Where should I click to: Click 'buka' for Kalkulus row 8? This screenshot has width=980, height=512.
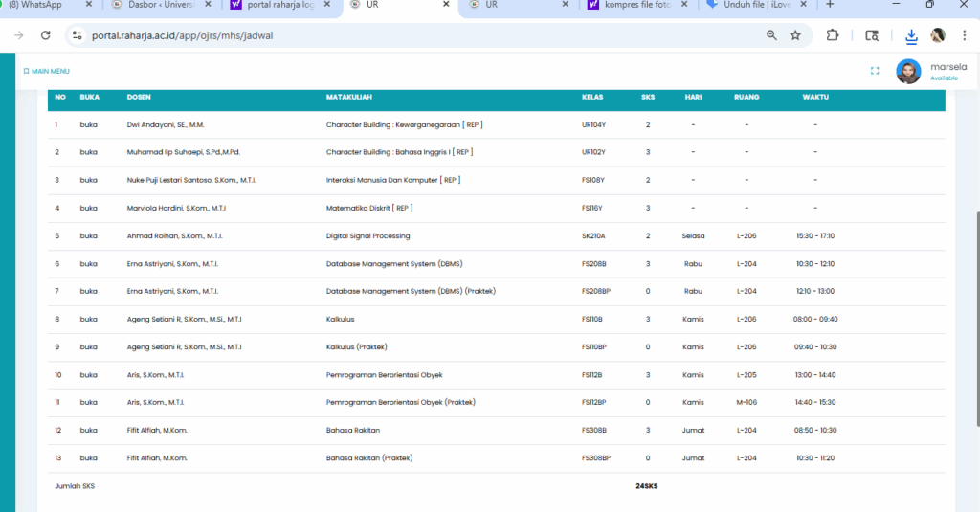click(x=89, y=319)
